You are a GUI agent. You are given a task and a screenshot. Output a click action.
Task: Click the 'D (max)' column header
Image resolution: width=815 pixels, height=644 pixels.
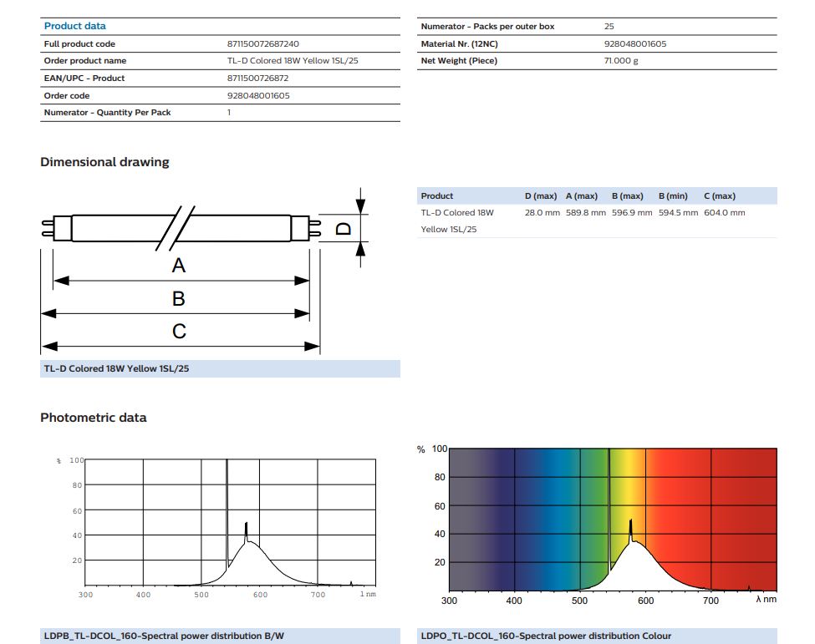pyautogui.click(x=541, y=196)
